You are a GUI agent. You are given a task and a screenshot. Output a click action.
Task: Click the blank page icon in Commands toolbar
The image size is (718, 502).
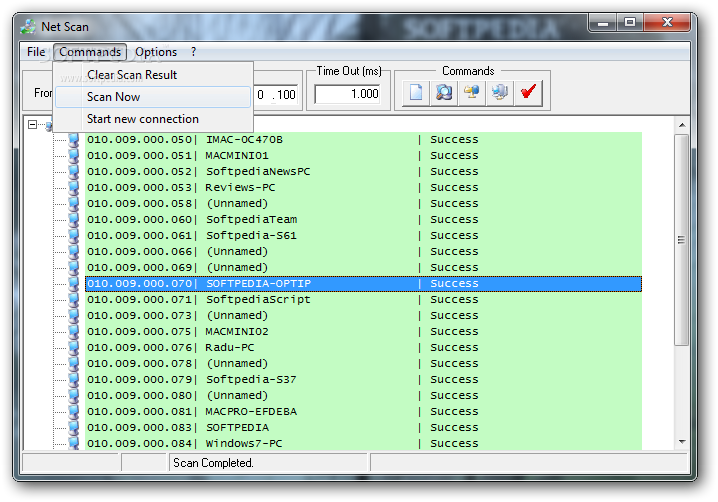[x=416, y=93]
